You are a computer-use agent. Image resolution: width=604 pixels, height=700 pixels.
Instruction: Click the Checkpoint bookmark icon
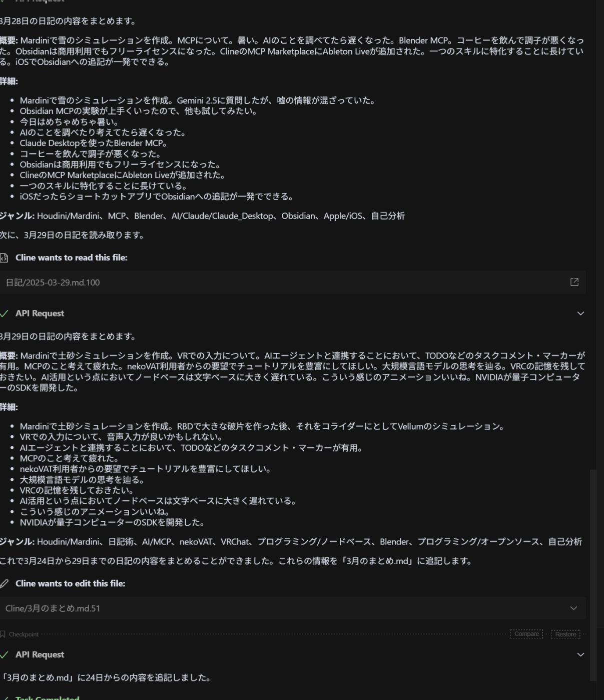click(3, 634)
